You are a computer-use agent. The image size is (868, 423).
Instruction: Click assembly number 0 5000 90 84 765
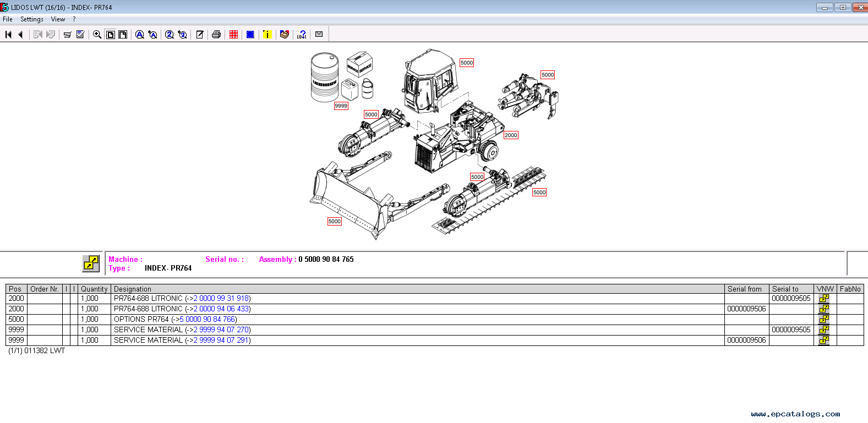326,259
